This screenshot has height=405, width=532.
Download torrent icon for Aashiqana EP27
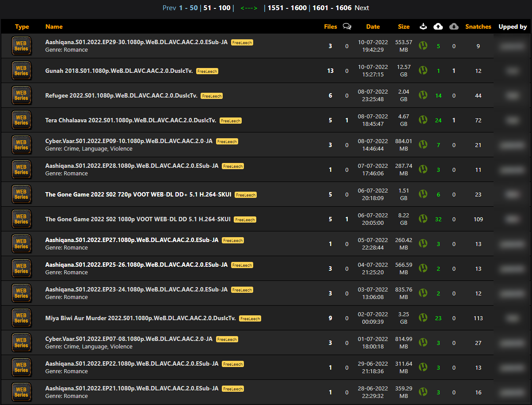point(423,243)
